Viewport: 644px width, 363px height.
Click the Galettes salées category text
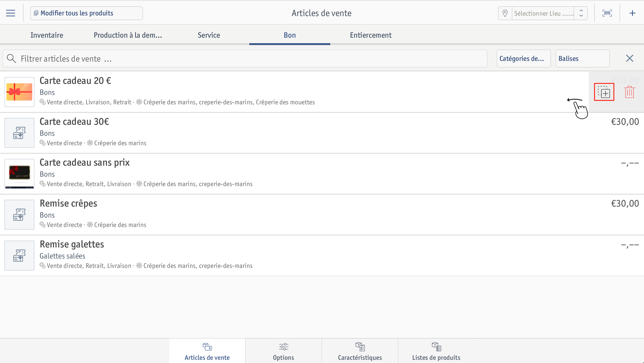point(63,256)
